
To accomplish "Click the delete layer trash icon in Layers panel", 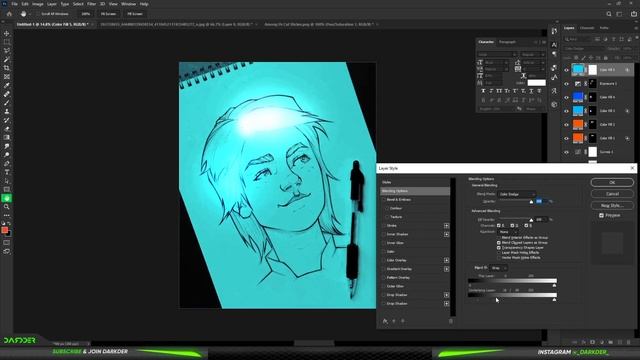I will point(629,342).
